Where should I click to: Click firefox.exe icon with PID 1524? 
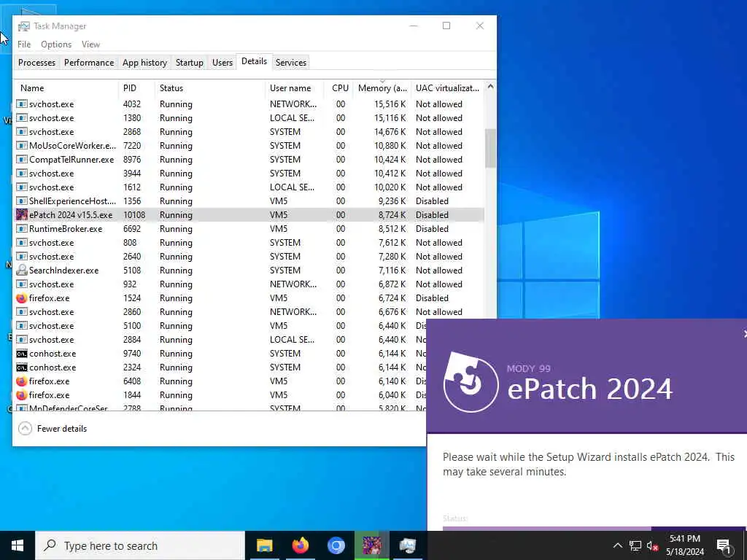(21, 298)
